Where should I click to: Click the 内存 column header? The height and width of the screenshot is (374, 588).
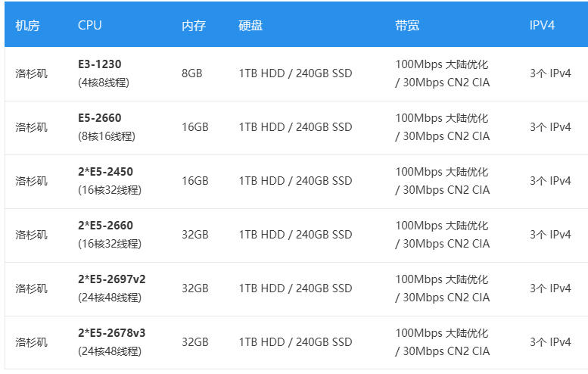pyautogui.click(x=194, y=26)
